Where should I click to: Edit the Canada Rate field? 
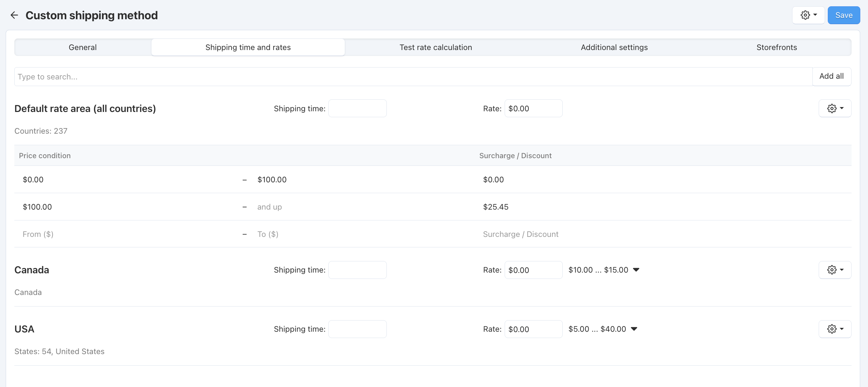533,270
